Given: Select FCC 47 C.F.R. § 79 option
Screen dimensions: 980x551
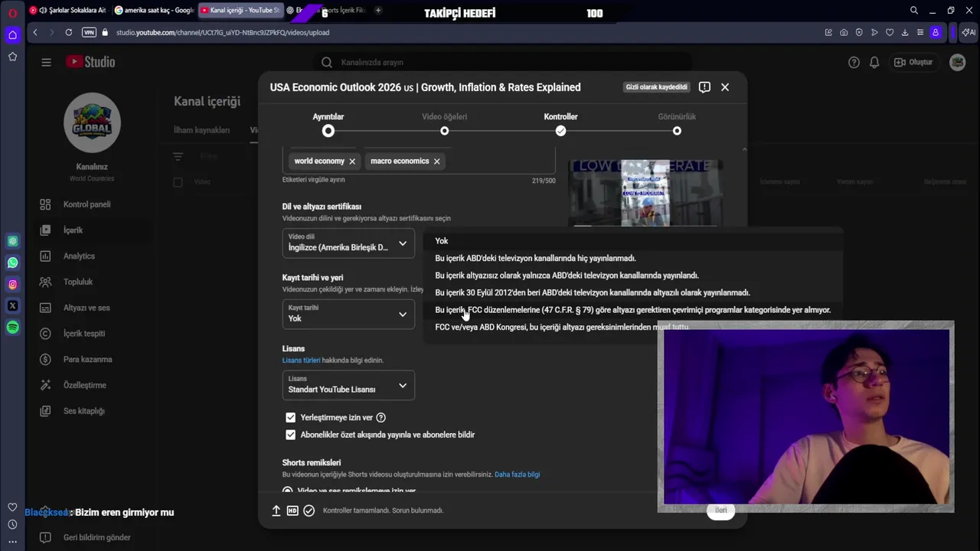Looking at the screenshot, I should coord(632,310).
